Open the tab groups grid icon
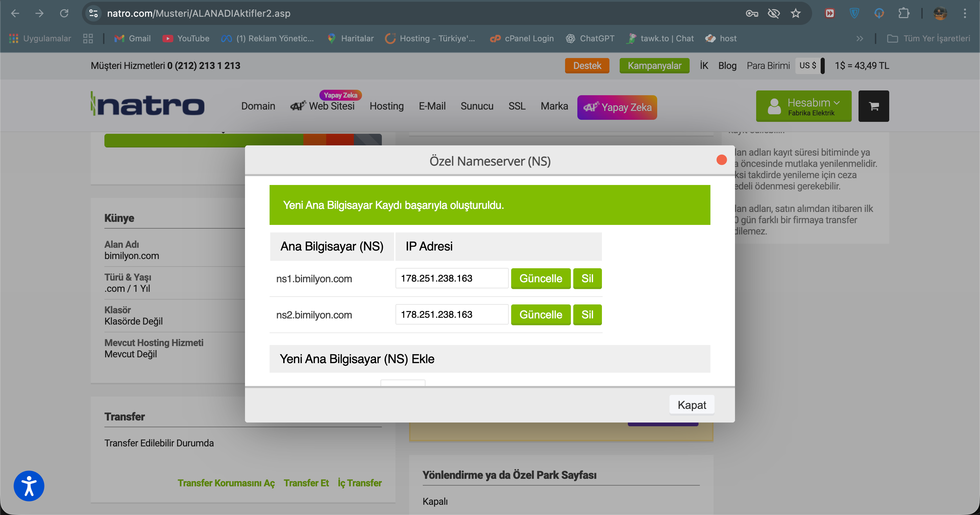This screenshot has height=515, width=980. (x=88, y=39)
